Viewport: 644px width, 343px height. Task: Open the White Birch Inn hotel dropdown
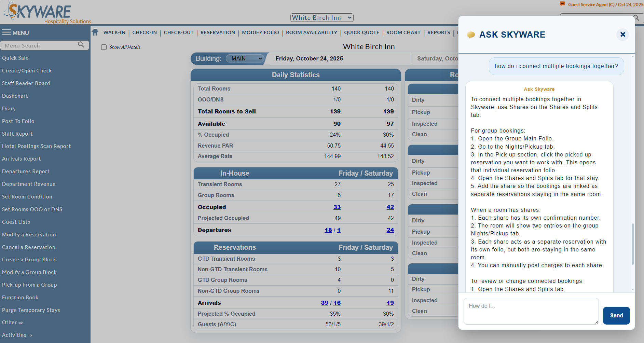click(x=322, y=18)
